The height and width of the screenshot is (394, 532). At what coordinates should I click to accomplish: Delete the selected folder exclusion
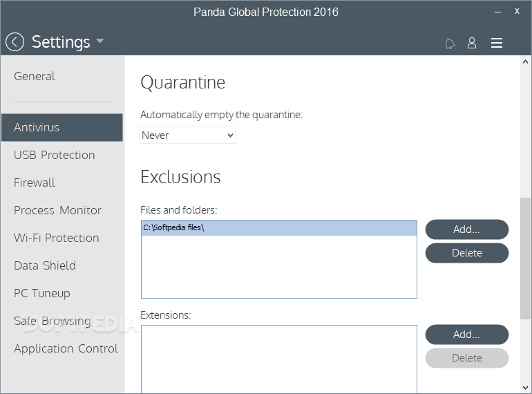click(467, 253)
